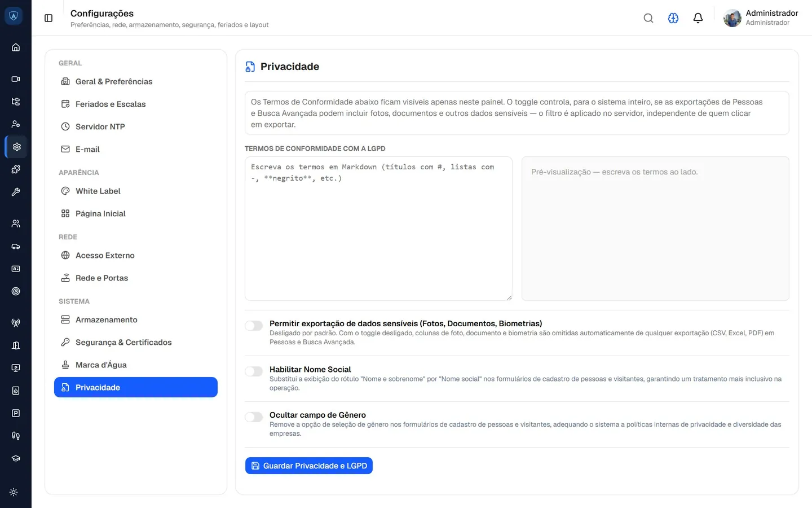Open the footprints icon in rail
This screenshot has width=812, height=508.
16,436
